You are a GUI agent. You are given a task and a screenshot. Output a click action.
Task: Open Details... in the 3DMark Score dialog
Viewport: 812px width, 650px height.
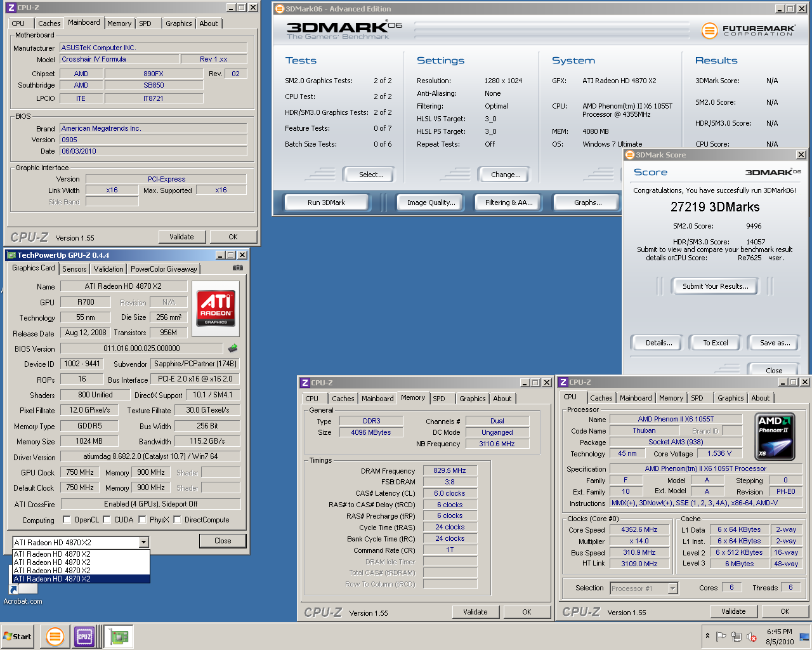click(x=658, y=343)
